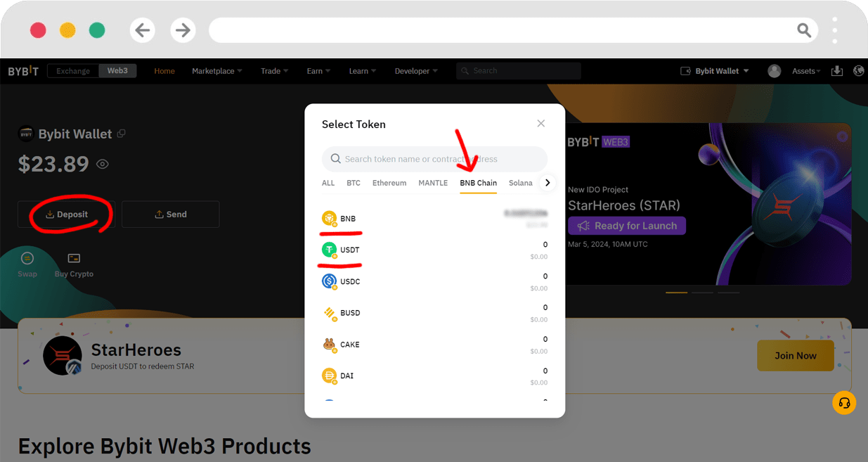This screenshot has width=868, height=462.
Task: Open the globe language icon
Action: [858, 71]
